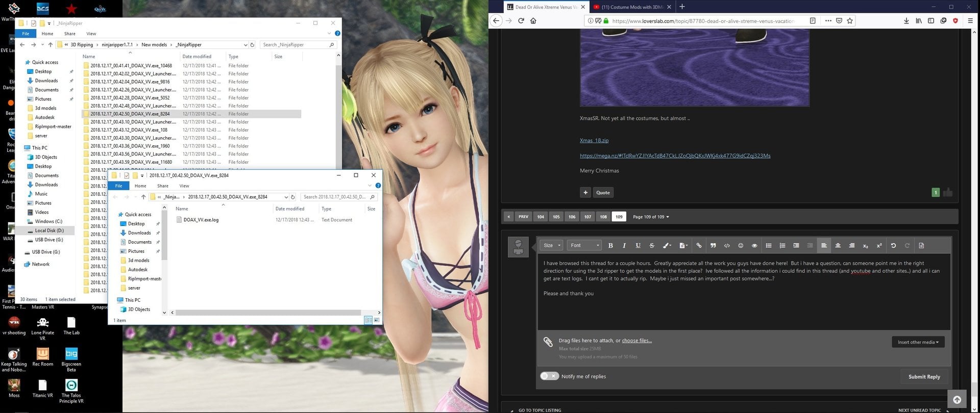The height and width of the screenshot is (413, 980).
Task: Apply italic formatting in reply editor
Action: tap(624, 246)
